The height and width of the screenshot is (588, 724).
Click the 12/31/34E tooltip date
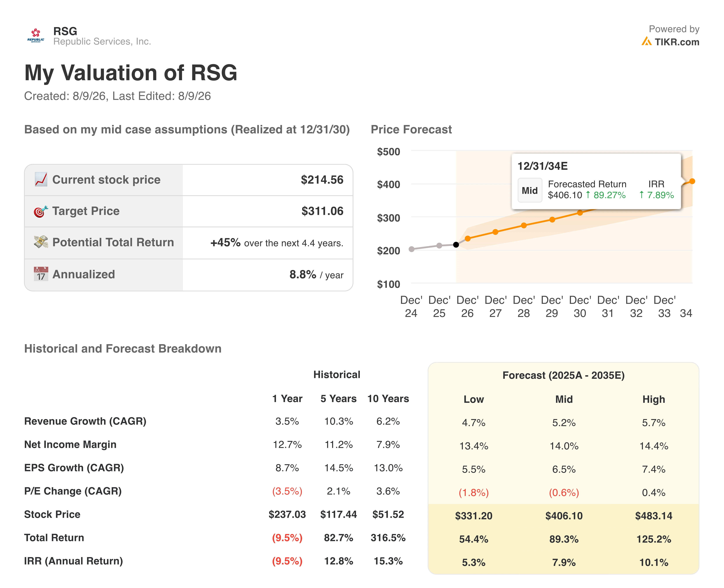point(543,166)
